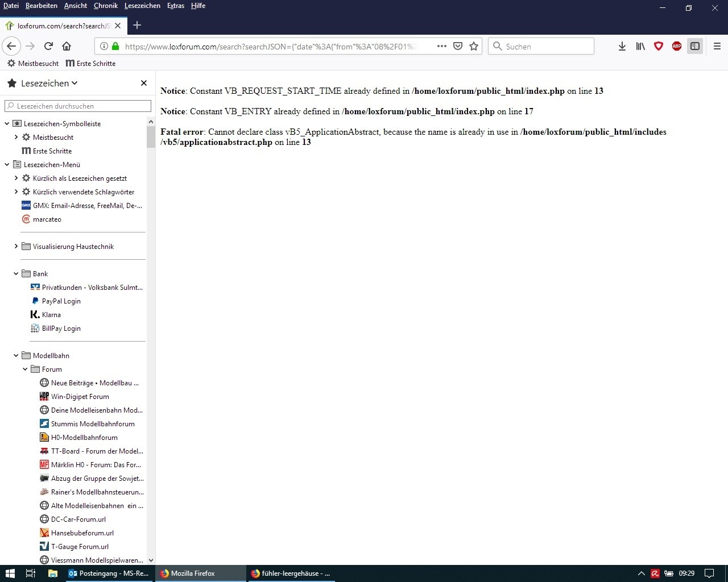Collapse the Lesezeichen-Menü tree node
Image resolution: width=728 pixels, height=582 pixels.
pos(7,164)
